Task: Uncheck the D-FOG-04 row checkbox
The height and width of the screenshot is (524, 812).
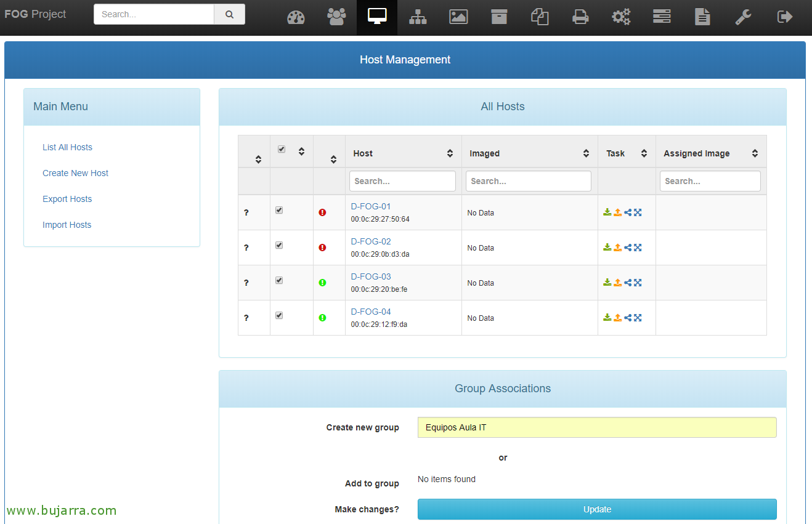Action: pyautogui.click(x=279, y=315)
